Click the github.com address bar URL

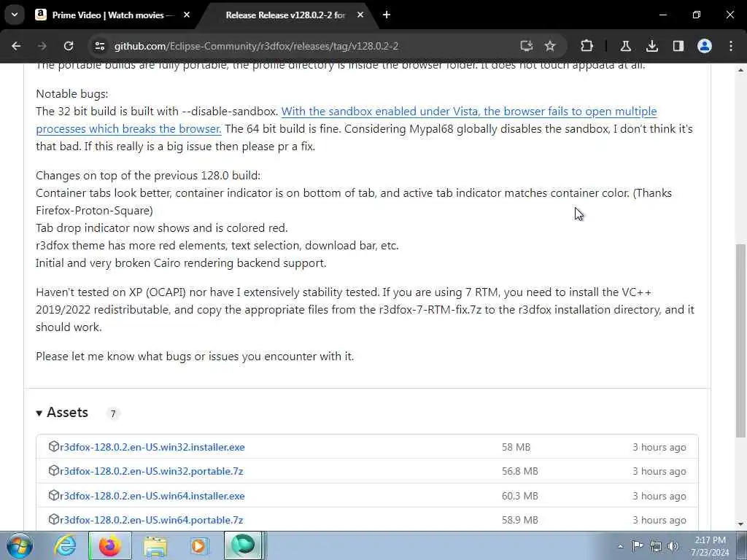point(256,46)
